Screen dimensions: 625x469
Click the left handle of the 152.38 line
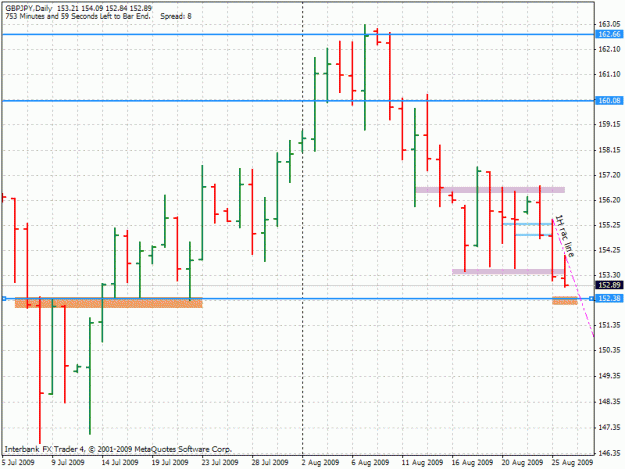tap(4, 298)
